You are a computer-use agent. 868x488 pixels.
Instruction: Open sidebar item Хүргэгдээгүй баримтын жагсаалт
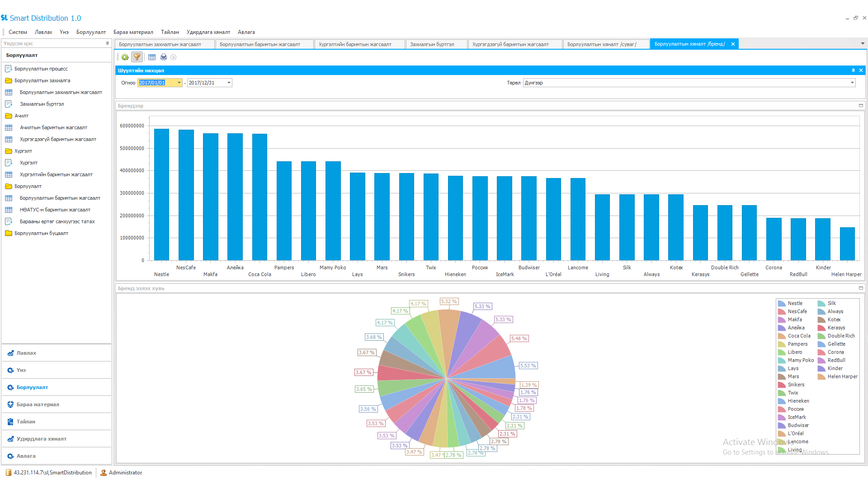coord(58,139)
